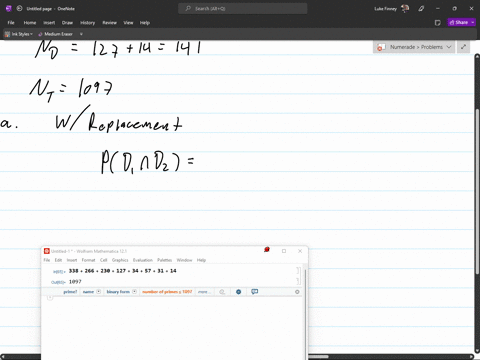Click the 'prime?' suggestion
Screen dimensions: 480x360
point(70,292)
